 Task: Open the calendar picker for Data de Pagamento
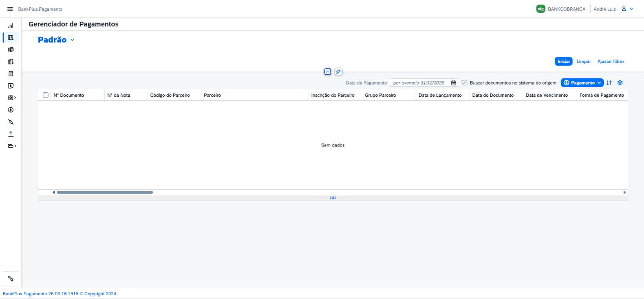click(x=454, y=83)
